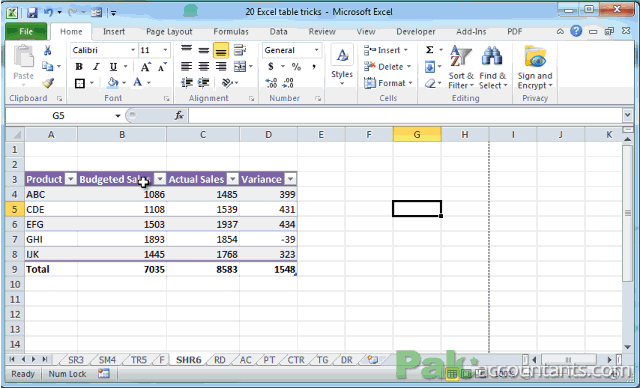Toggle Italic formatting
The image size is (640, 388).
96,67
